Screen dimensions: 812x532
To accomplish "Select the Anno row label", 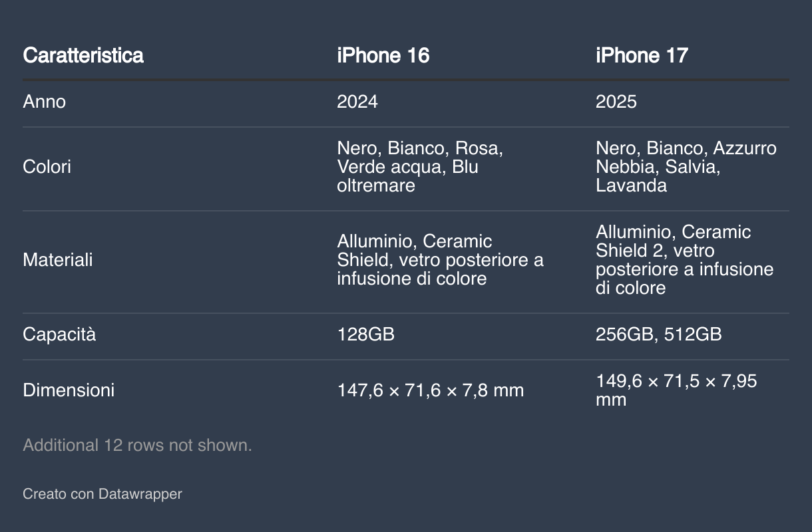I will [45, 102].
